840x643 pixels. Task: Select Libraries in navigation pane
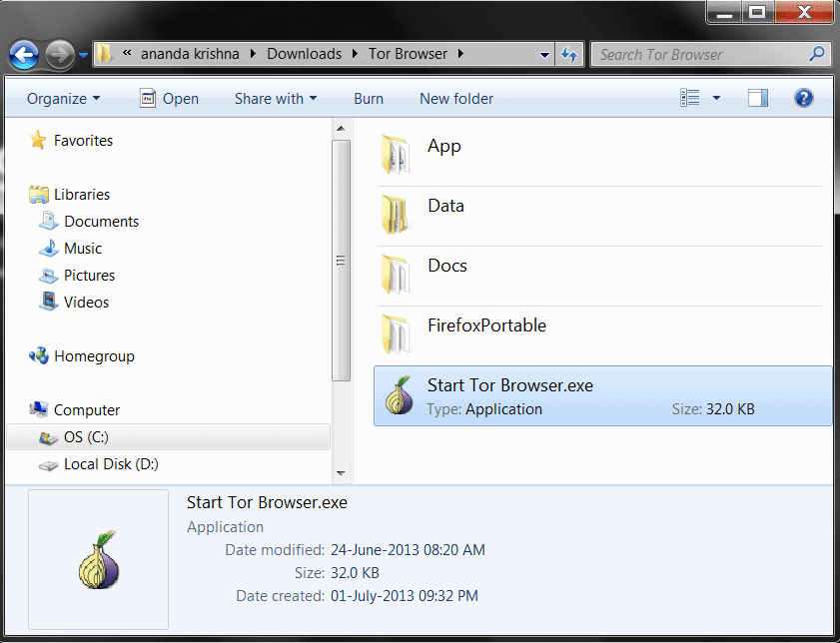(x=82, y=195)
